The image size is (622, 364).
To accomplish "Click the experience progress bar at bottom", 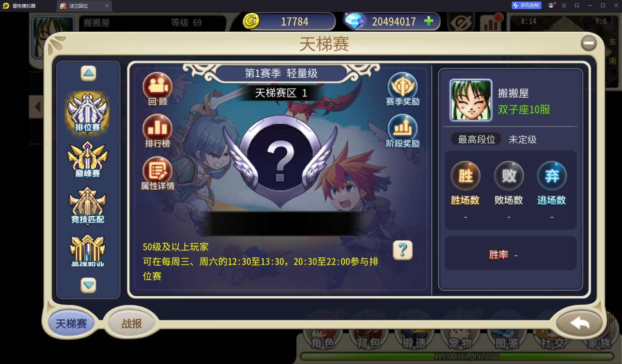I will (457, 357).
